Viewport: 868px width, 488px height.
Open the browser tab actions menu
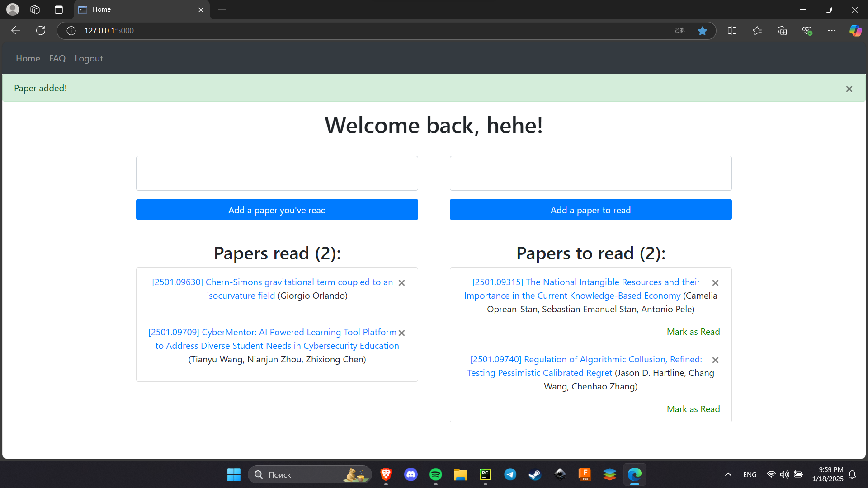(59, 9)
